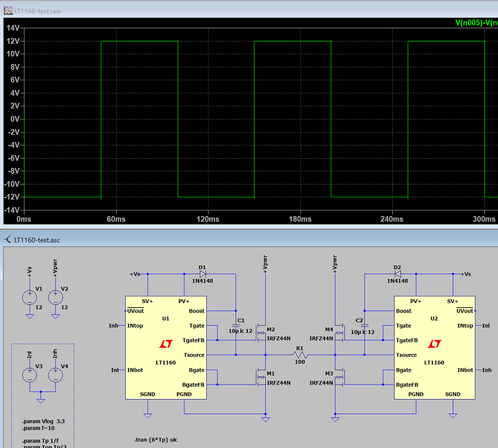The width and height of the screenshot is (498, 448).
Task: Click capacitor C2 symbol
Action: (x=364, y=326)
